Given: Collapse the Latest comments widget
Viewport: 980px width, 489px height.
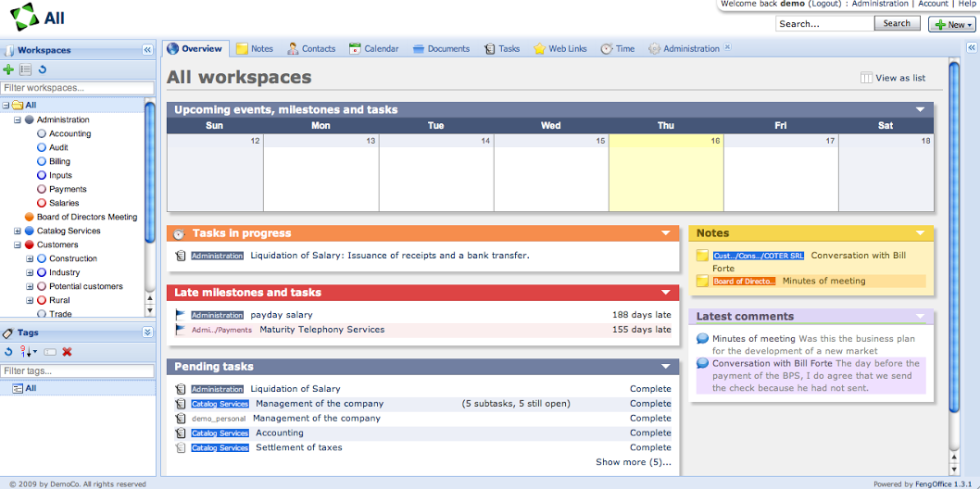Looking at the screenshot, I should point(920,317).
